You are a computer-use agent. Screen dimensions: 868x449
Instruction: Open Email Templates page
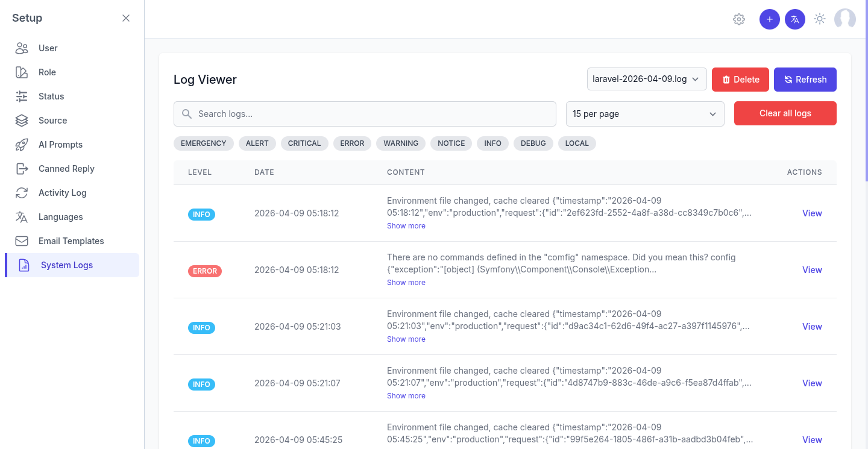(x=72, y=241)
